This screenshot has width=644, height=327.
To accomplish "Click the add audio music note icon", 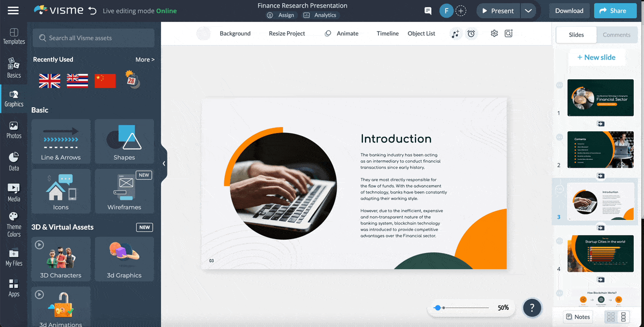I will 455,34.
